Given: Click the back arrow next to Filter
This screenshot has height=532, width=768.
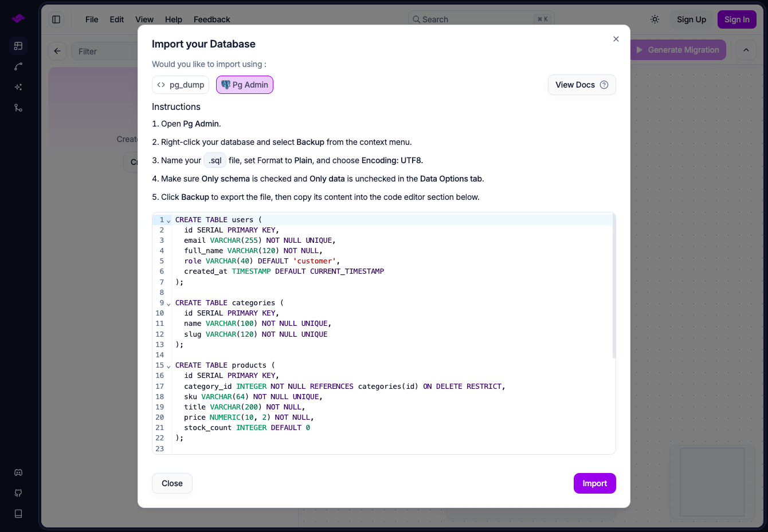Looking at the screenshot, I should tap(57, 51).
